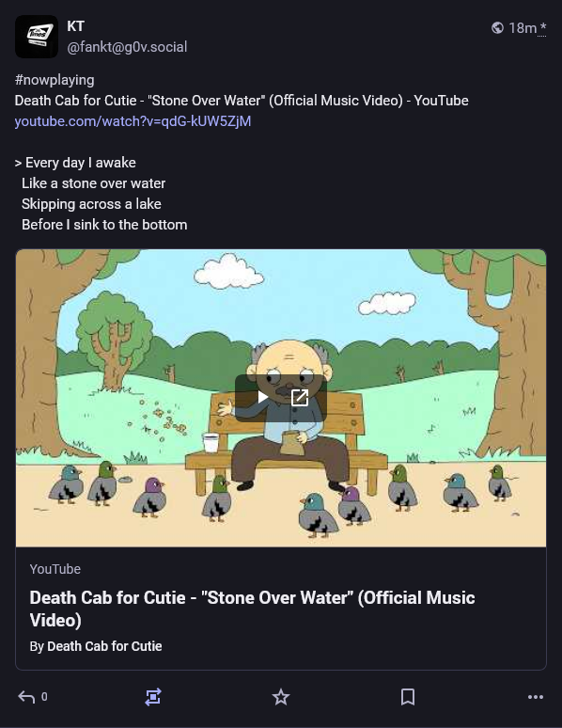Image resolution: width=562 pixels, height=728 pixels.
Task: Open the author link 'Death Cab for Cutie'
Action: (104, 646)
